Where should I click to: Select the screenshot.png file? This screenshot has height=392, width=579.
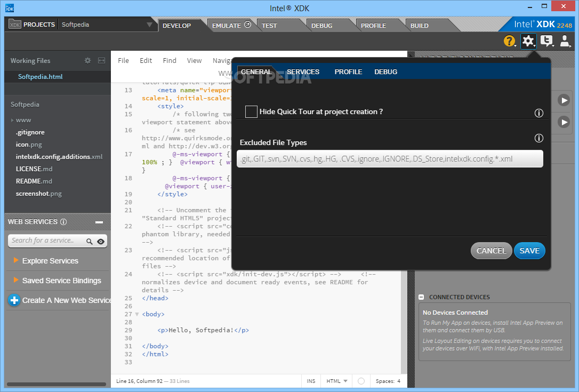[39, 194]
